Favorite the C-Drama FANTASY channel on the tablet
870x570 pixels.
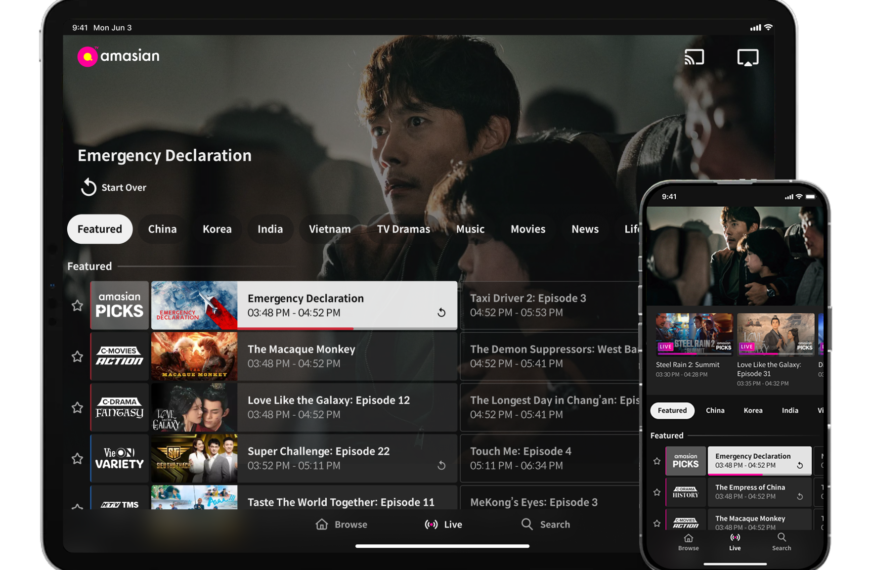pos(77,407)
